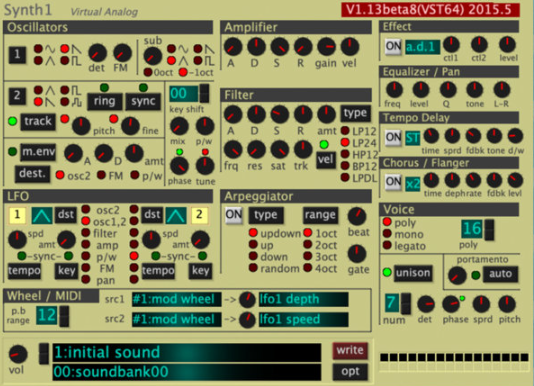Toggle the unison button
The height and width of the screenshot is (386, 534).
point(413,273)
